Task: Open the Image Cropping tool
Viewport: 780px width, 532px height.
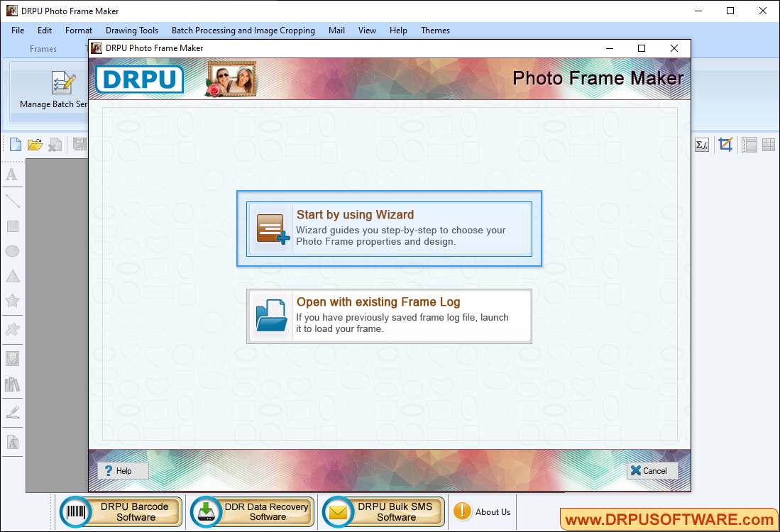Action: pos(725,144)
